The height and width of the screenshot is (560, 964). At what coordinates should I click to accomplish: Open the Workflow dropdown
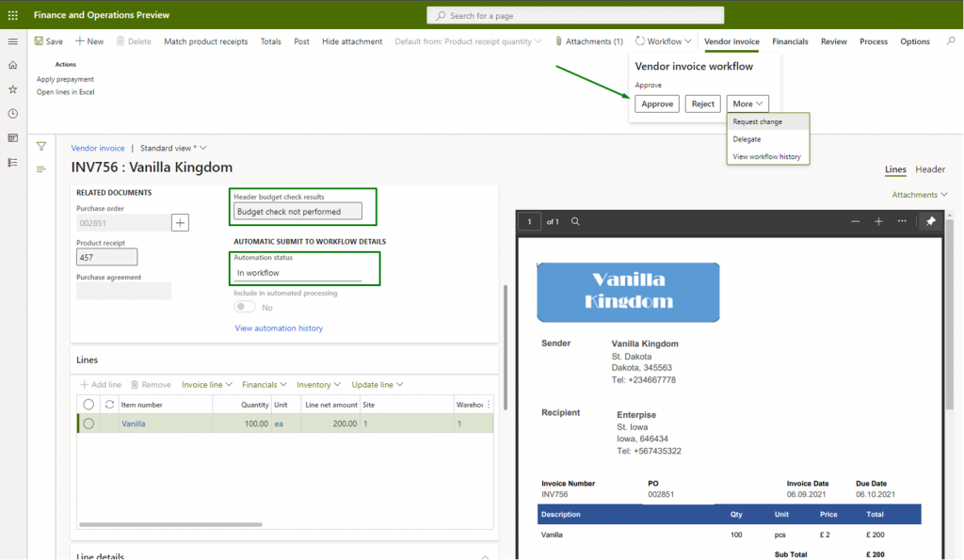(664, 41)
